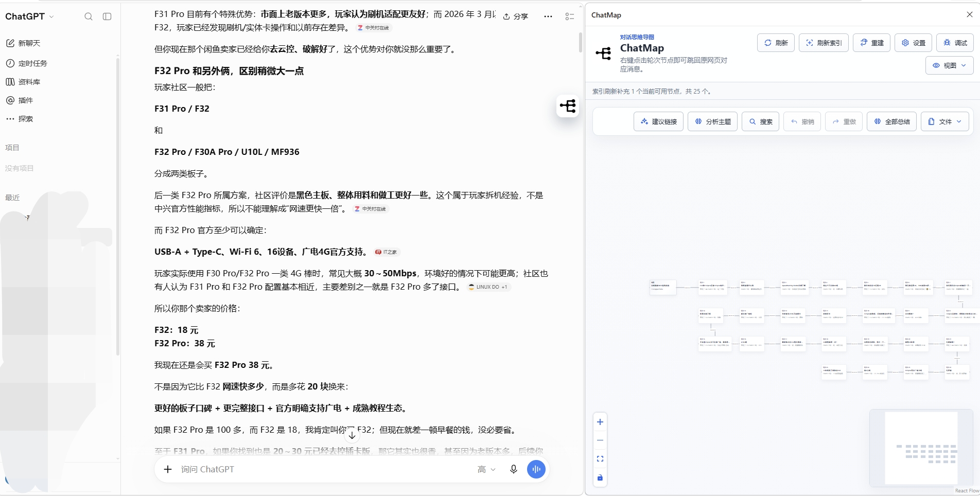
Task: Click the 撤销 undo button
Action: tap(802, 121)
